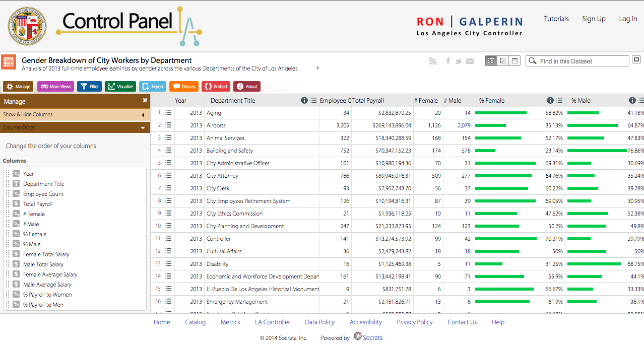This screenshot has height=349, width=644.
Task: Share dataset via Twitter icon
Action: pos(459,61)
